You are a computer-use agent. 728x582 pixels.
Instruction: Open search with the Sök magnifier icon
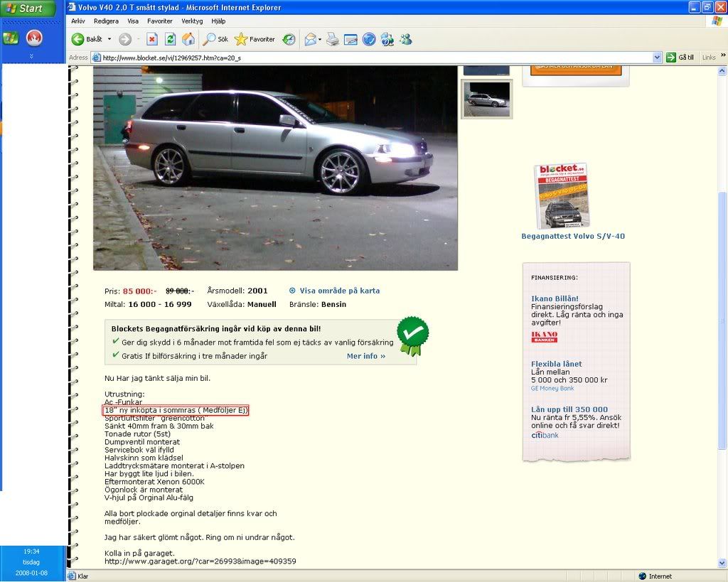click(211, 39)
